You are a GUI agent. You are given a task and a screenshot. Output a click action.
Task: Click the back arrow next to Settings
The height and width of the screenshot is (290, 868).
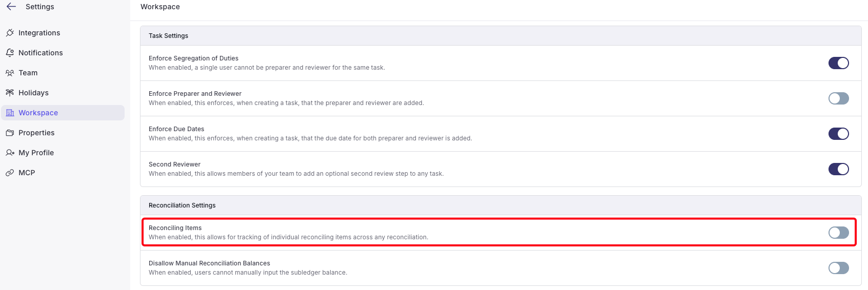(x=11, y=7)
